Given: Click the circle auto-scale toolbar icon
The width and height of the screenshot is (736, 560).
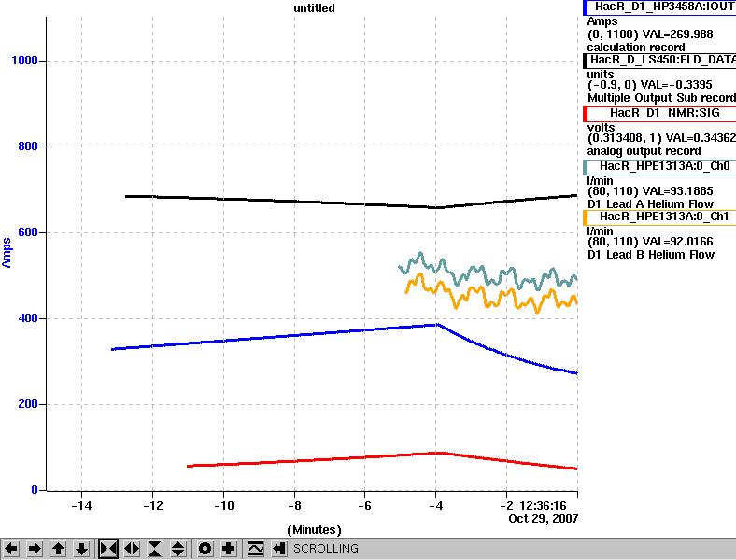Looking at the screenshot, I should pos(205,548).
